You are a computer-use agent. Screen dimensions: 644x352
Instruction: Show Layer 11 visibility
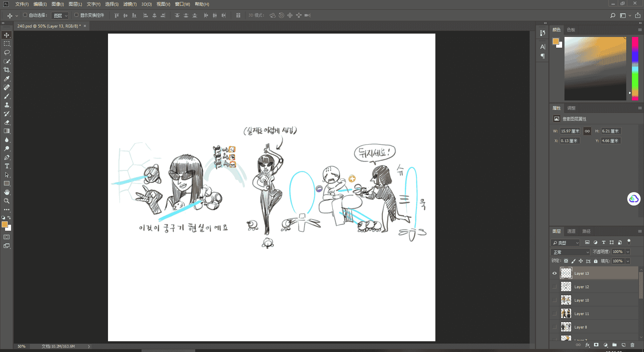pos(554,313)
